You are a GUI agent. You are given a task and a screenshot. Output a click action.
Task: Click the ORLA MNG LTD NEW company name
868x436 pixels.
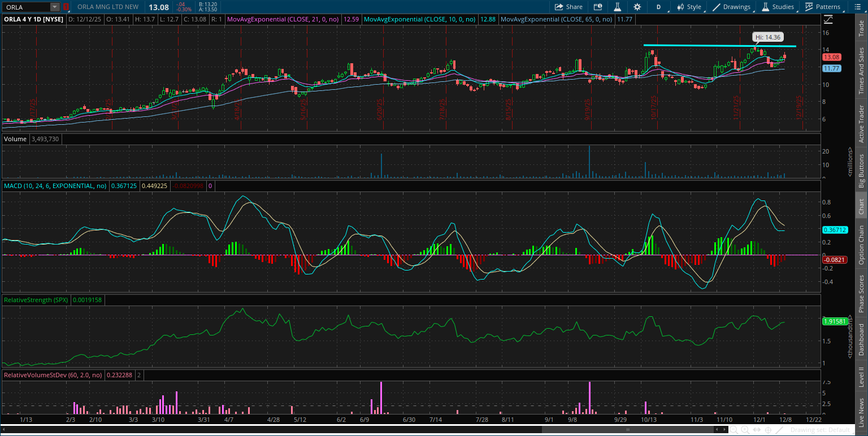click(109, 7)
